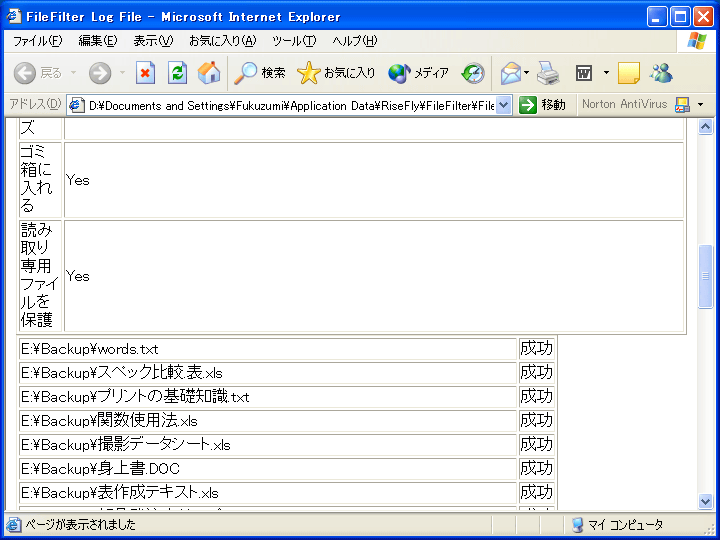Expand the Back button history dropdown

click(73, 73)
